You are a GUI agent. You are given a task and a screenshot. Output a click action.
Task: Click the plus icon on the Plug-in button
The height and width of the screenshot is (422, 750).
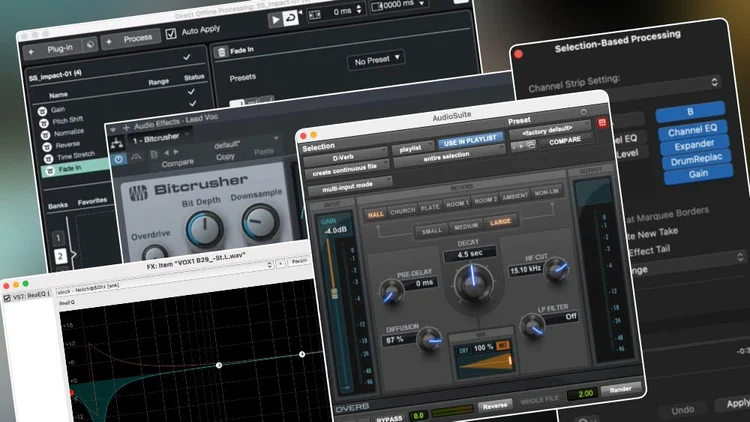31,52
